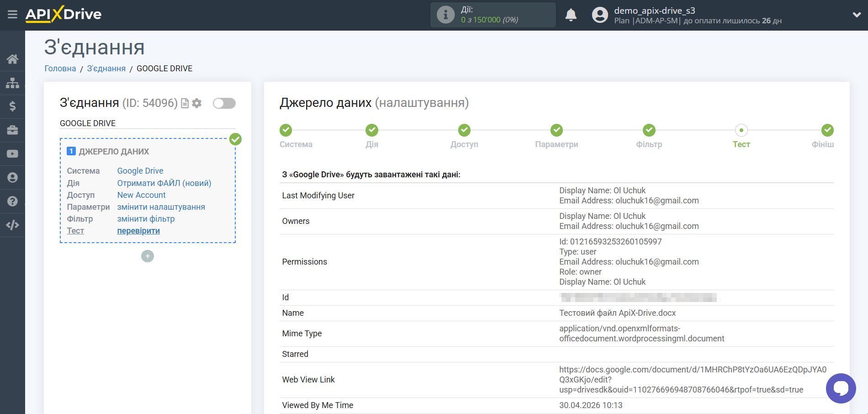The image size is (868, 414).
Task: Click the перевірити test link
Action: coord(138,231)
